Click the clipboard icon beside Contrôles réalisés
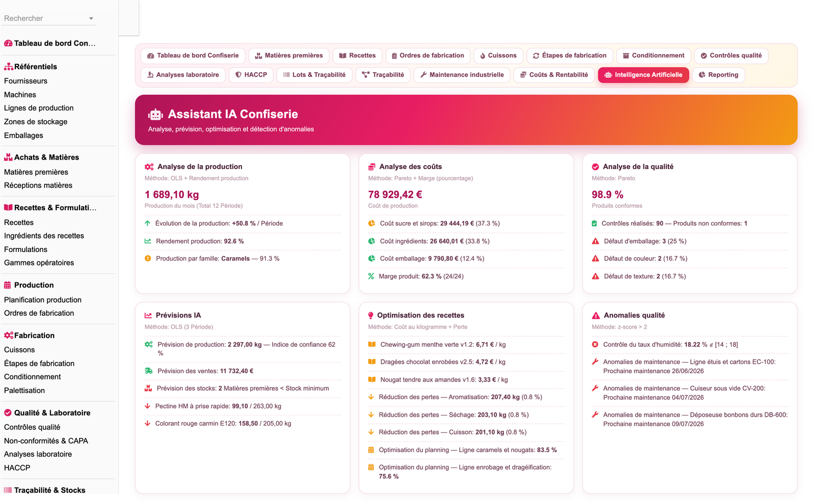Viewport: 815px width, 504px height. coord(594,224)
